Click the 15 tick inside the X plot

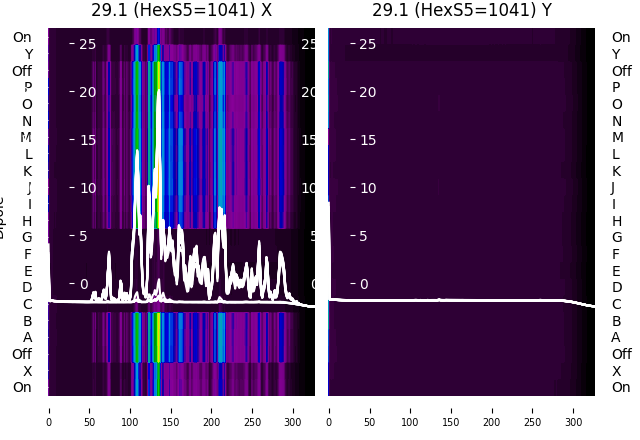coord(85,140)
